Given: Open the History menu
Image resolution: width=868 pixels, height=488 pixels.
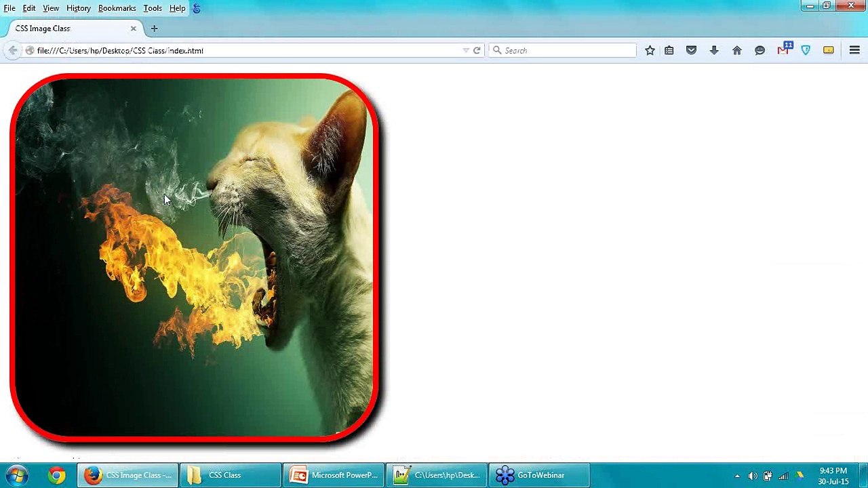Looking at the screenshot, I should click(79, 8).
